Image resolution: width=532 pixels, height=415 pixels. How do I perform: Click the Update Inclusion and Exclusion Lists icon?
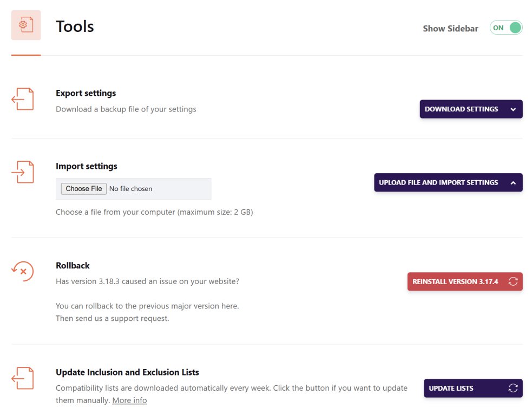pyautogui.click(x=23, y=378)
